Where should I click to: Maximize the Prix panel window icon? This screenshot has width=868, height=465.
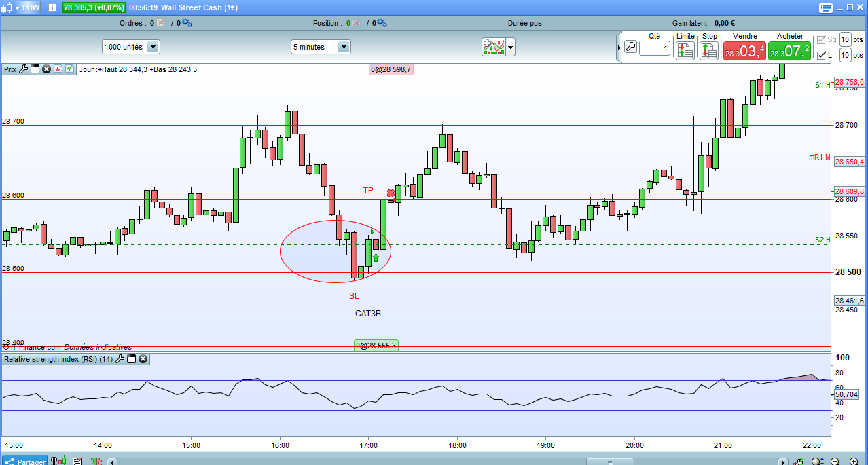(35, 69)
